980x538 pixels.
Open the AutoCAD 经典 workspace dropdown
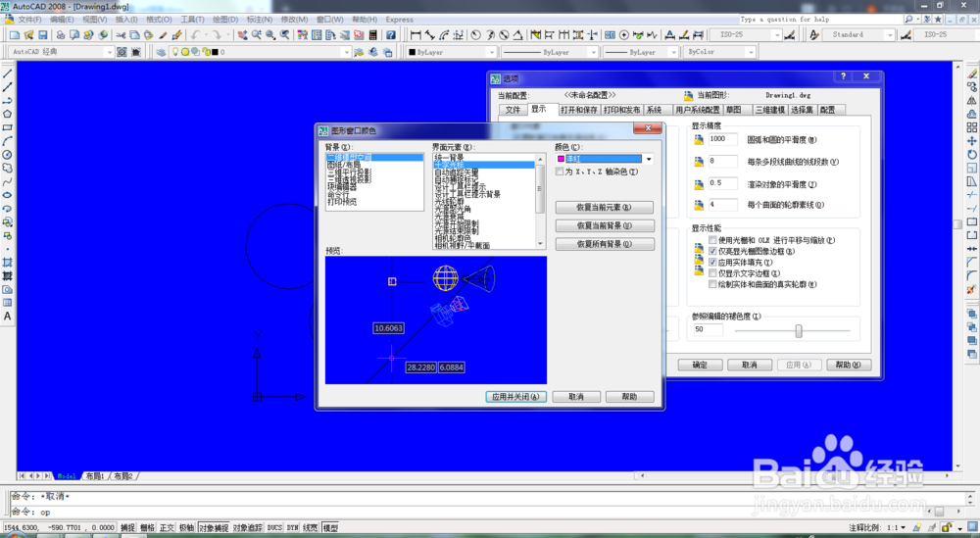(x=110, y=52)
